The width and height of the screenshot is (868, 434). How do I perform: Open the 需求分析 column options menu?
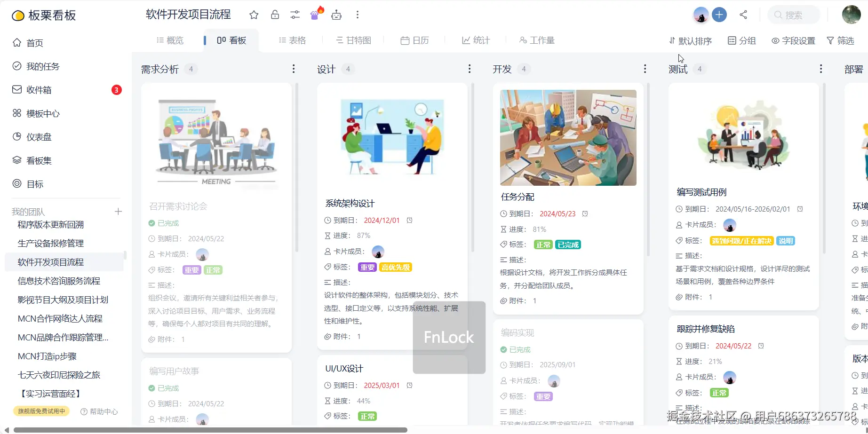tap(294, 69)
